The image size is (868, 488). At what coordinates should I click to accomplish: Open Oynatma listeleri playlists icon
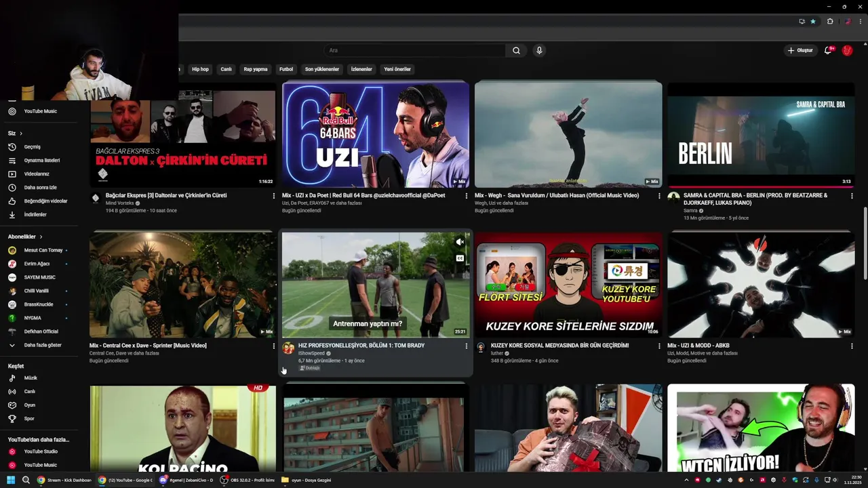tap(12, 161)
